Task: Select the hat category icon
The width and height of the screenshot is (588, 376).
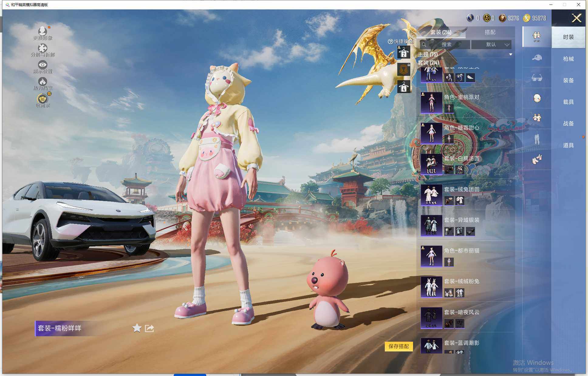Action: tap(537, 58)
